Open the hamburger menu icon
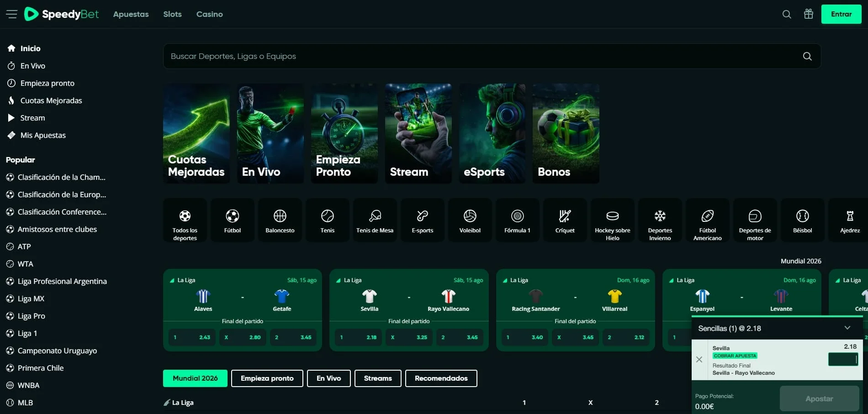The image size is (868, 414). click(11, 14)
